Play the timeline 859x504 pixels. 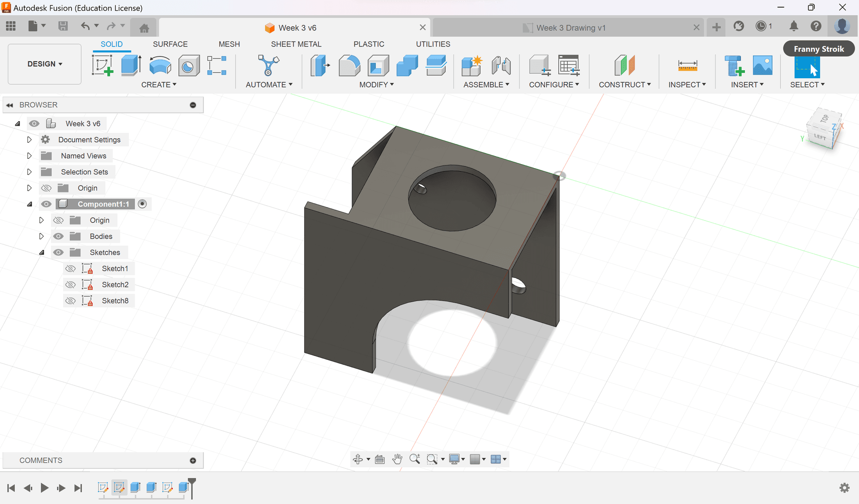tap(44, 488)
